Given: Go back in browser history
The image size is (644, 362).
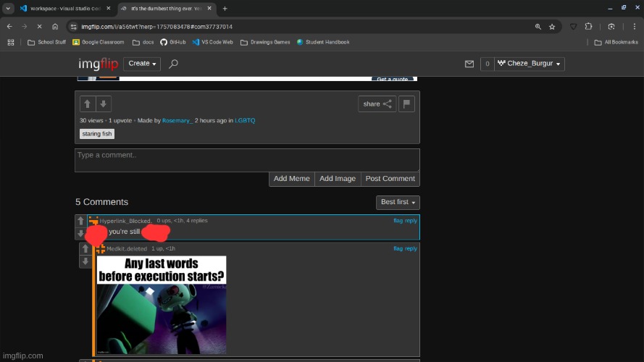Looking at the screenshot, I should 9,27.
